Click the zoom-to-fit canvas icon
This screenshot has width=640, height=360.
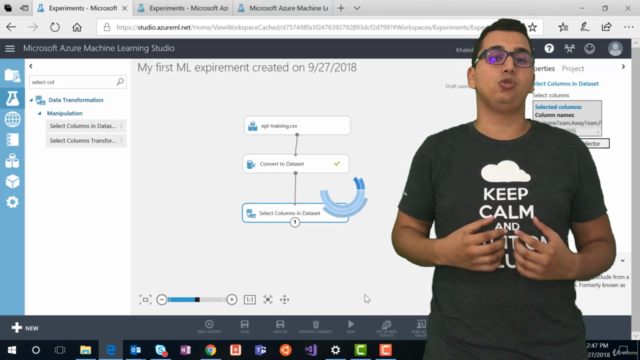click(x=145, y=300)
